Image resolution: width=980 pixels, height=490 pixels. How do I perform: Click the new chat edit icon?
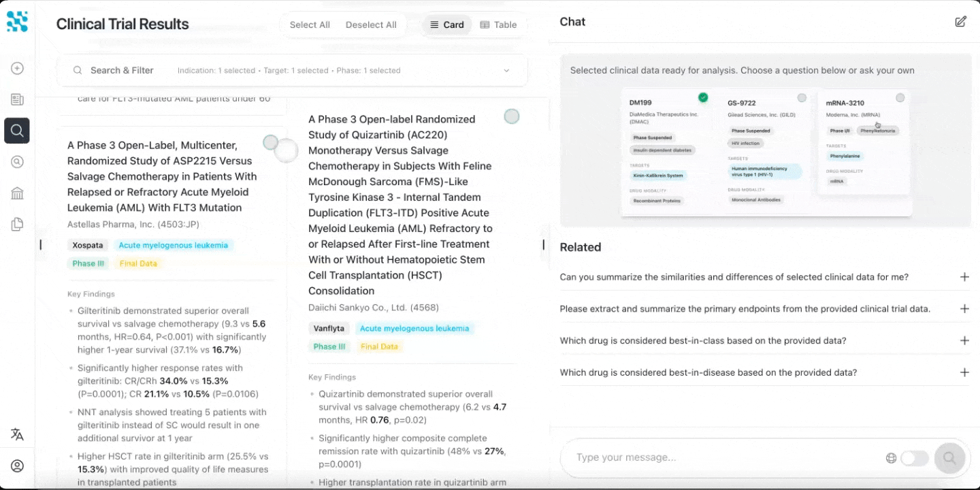point(960,22)
